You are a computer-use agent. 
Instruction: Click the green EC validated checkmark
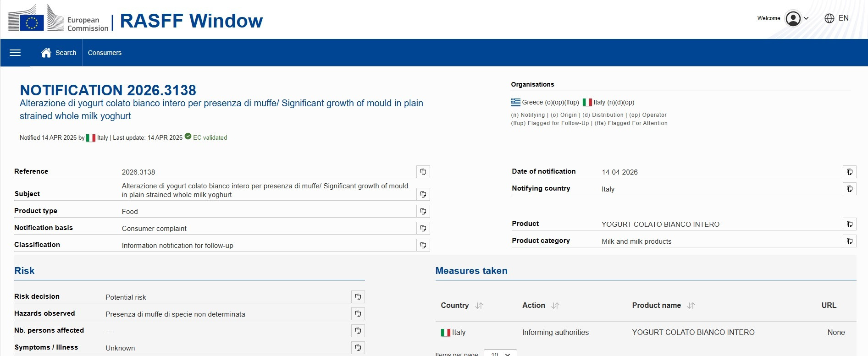tap(188, 137)
